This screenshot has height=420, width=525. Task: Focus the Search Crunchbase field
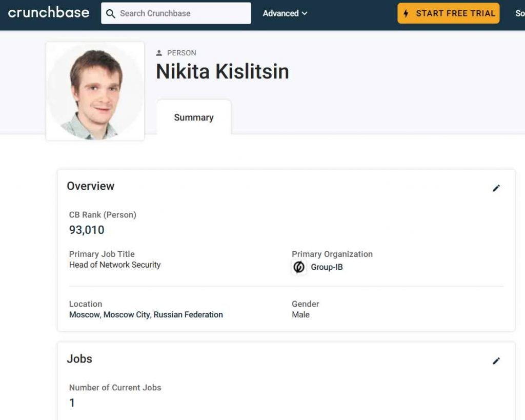pos(176,13)
